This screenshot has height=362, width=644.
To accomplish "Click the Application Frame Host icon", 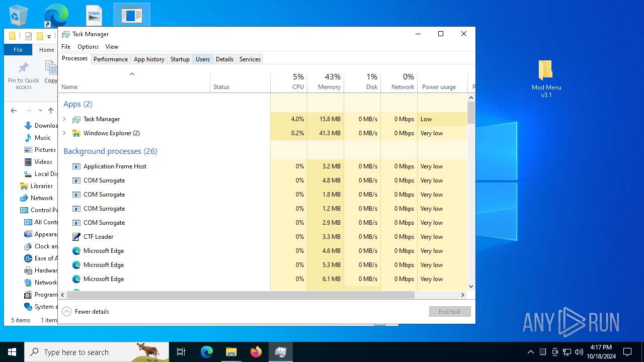I will tap(76, 166).
